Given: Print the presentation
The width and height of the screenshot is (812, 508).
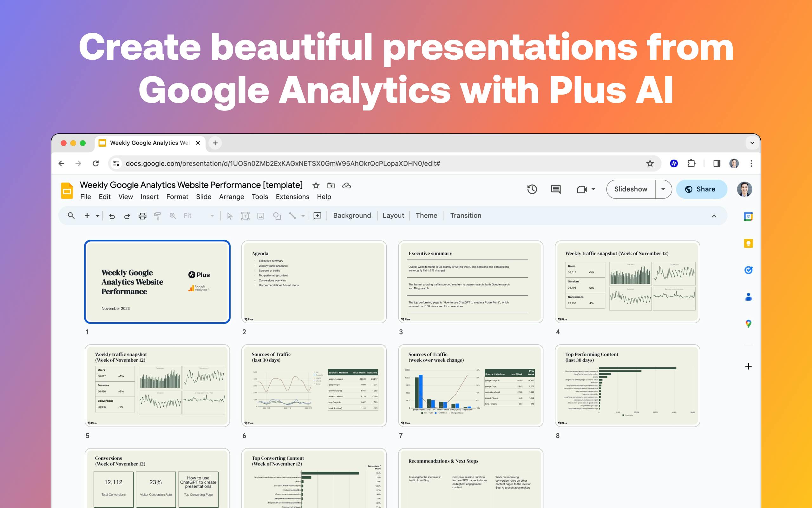Looking at the screenshot, I should [143, 216].
